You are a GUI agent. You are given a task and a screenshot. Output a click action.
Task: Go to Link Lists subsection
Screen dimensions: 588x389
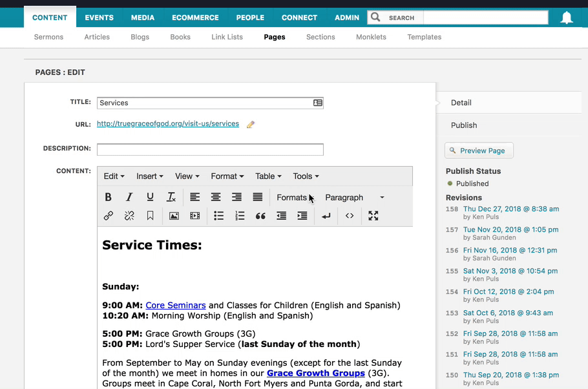(x=227, y=37)
